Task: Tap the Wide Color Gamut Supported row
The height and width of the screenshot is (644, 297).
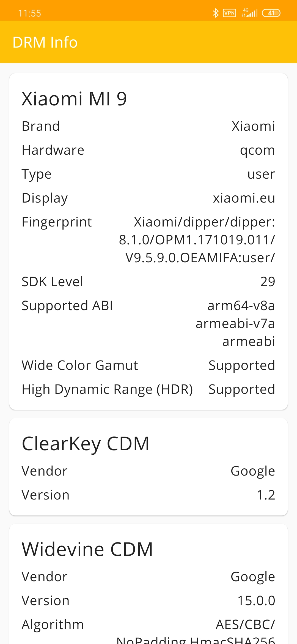Action: tap(148, 365)
